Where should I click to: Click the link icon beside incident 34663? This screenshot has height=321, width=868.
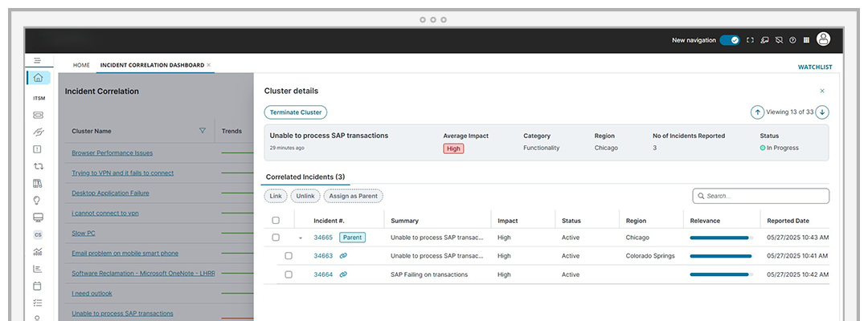pos(343,256)
